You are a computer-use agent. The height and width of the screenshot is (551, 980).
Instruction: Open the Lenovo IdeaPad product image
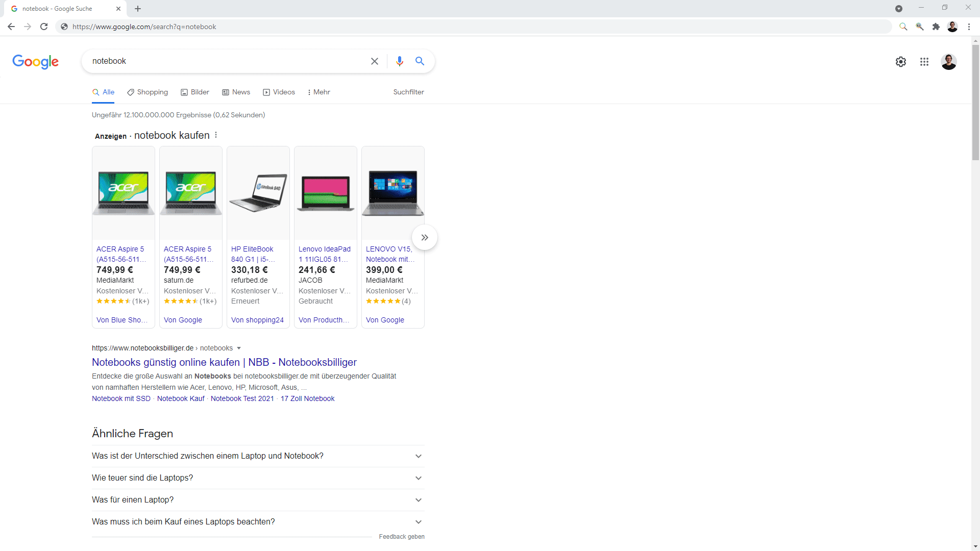coord(326,193)
